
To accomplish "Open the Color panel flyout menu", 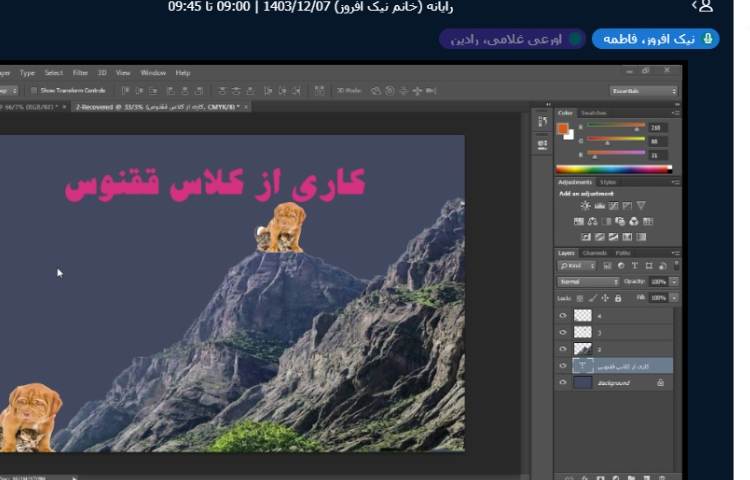I will pos(675,113).
